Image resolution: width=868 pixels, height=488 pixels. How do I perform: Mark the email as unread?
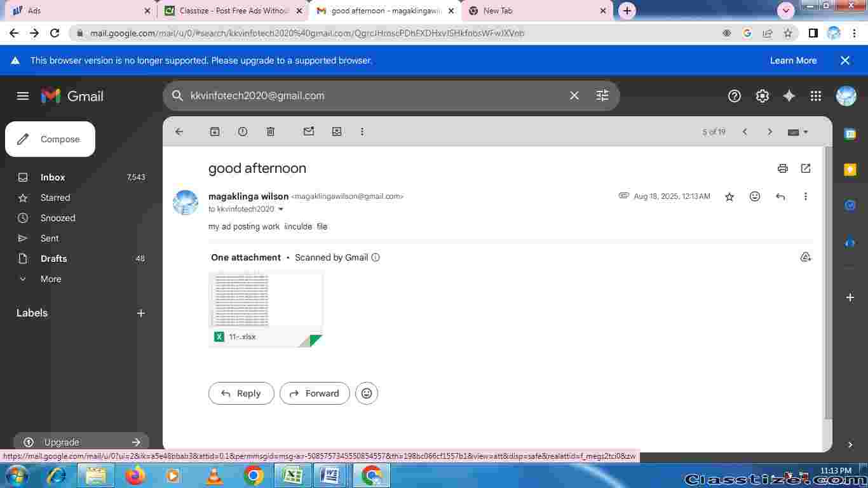309,132
